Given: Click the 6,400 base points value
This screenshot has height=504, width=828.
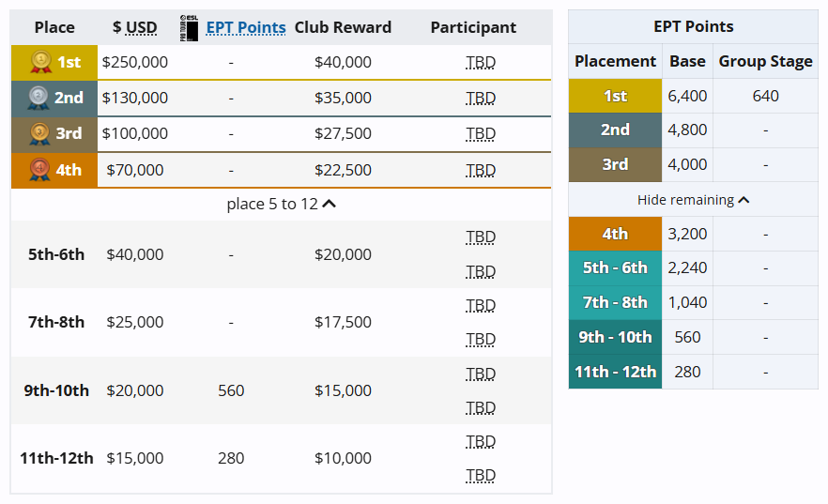Looking at the screenshot, I should [687, 96].
